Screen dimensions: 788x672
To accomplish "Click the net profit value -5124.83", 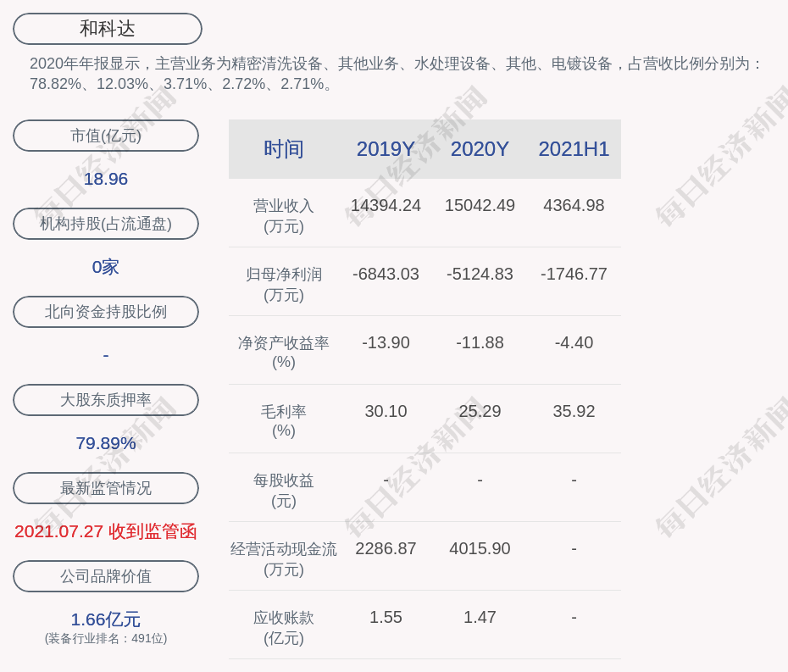I will point(480,275).
